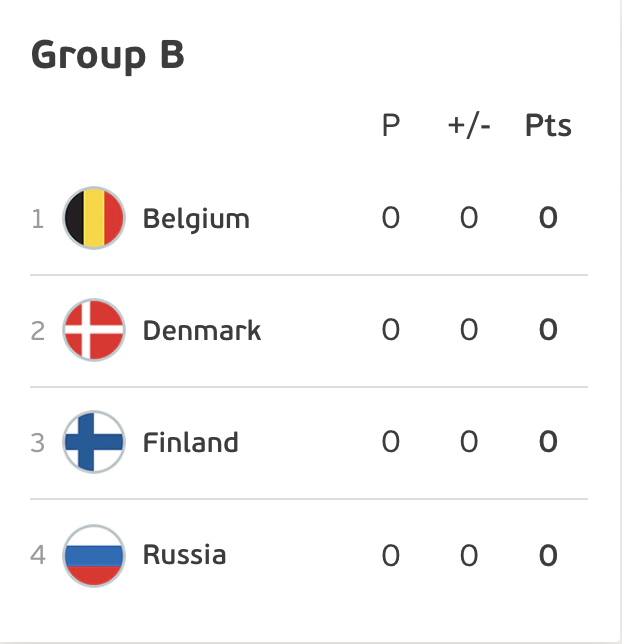Screen dimensions: 622x644
Task: Click the Belgium flag icon
Action: pyautogui.click(x=94, y=218)
